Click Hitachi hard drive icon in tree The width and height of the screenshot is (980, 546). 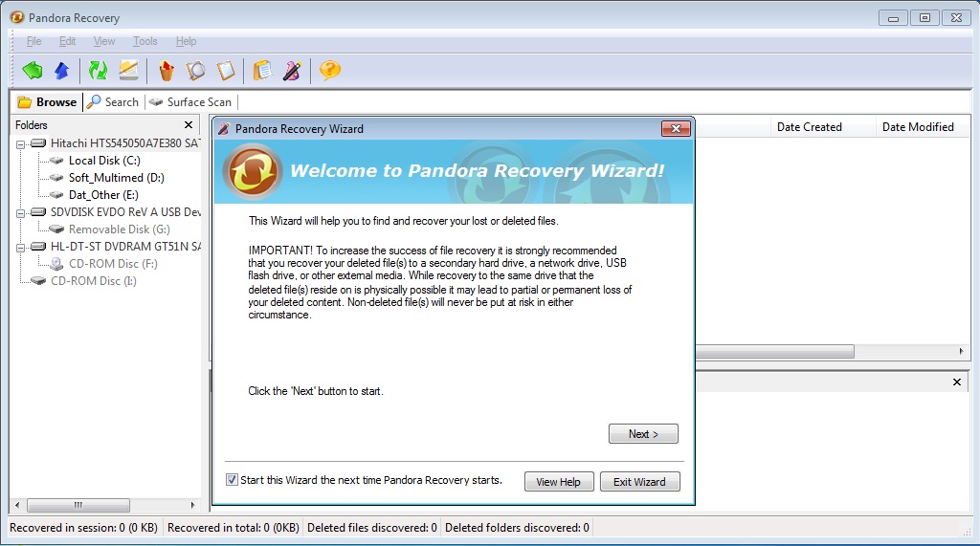point(38,143)
